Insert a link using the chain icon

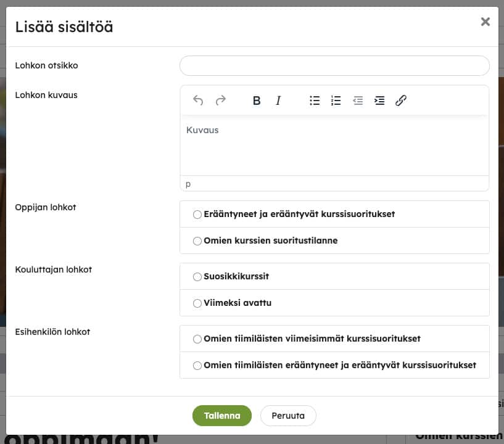click(401, 101)
